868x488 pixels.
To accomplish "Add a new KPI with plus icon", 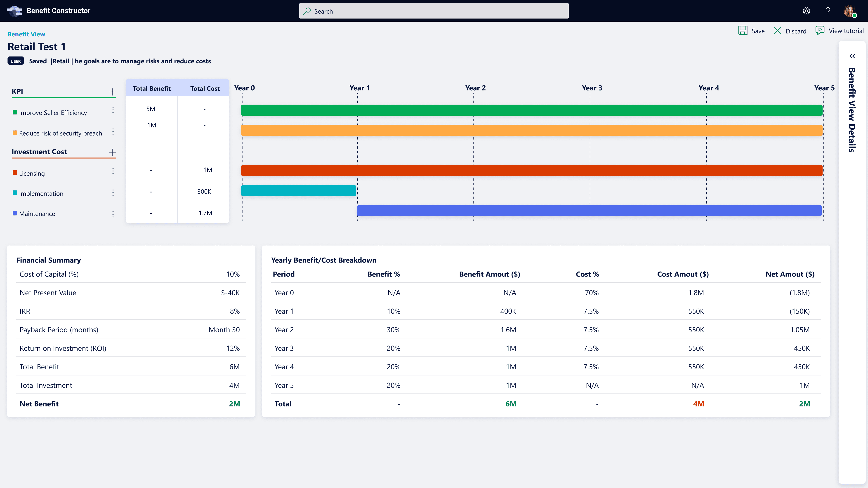I will click(113, 91).
